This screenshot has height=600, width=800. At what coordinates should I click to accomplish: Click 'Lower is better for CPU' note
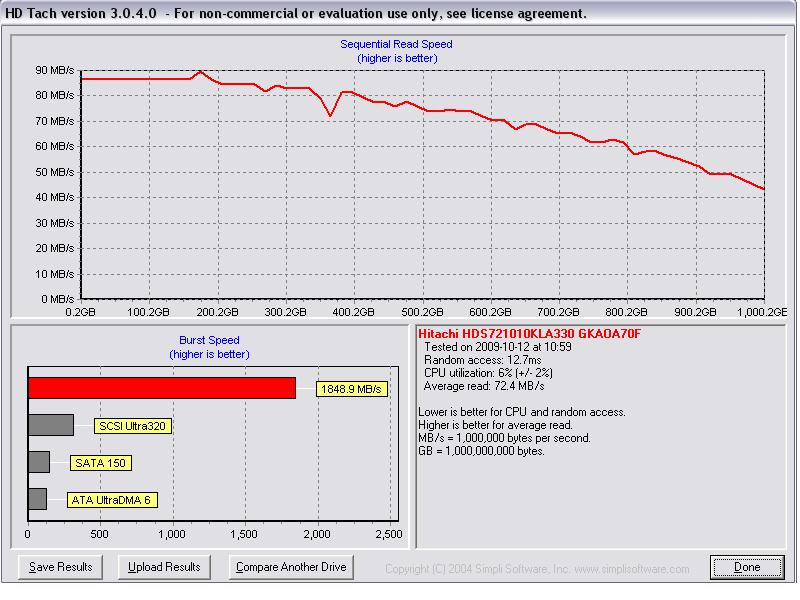tap(521, 412)
